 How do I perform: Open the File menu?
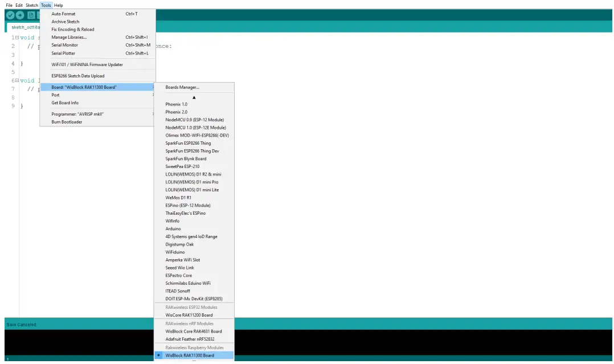pos(9,5)
